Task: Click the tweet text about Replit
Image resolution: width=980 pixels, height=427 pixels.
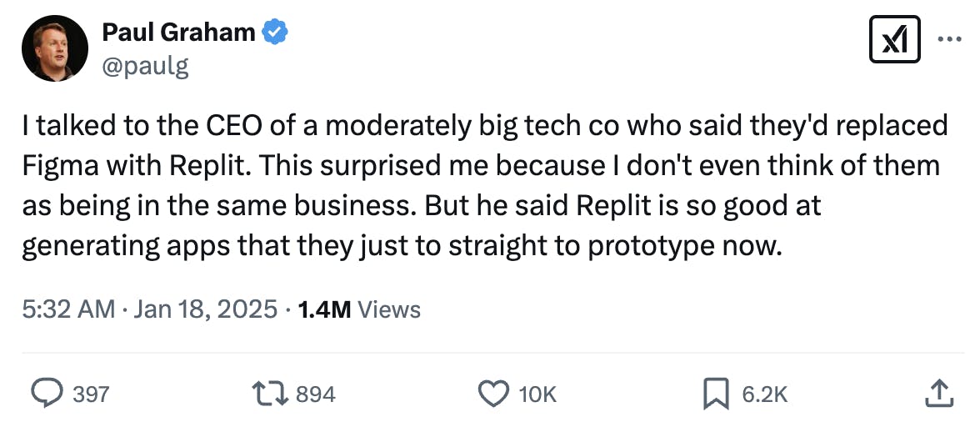Action: [x=483, y=185]
